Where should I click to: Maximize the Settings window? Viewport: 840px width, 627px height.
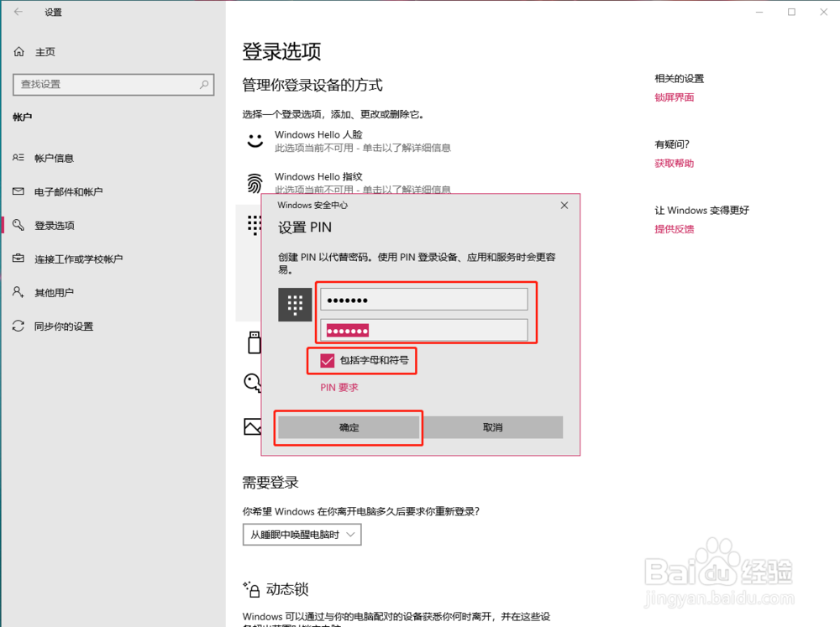[x=791, y=12]
